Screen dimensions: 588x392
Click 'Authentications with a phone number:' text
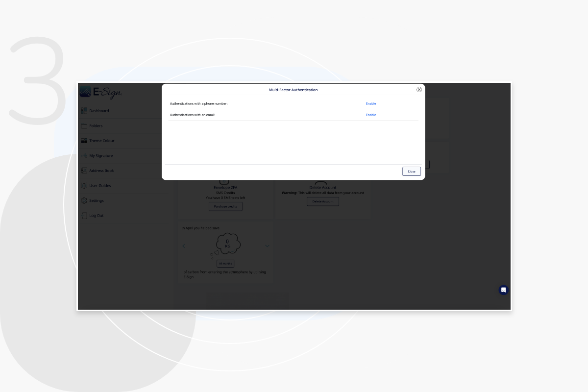pyautogui.click(x=199, y=104)
